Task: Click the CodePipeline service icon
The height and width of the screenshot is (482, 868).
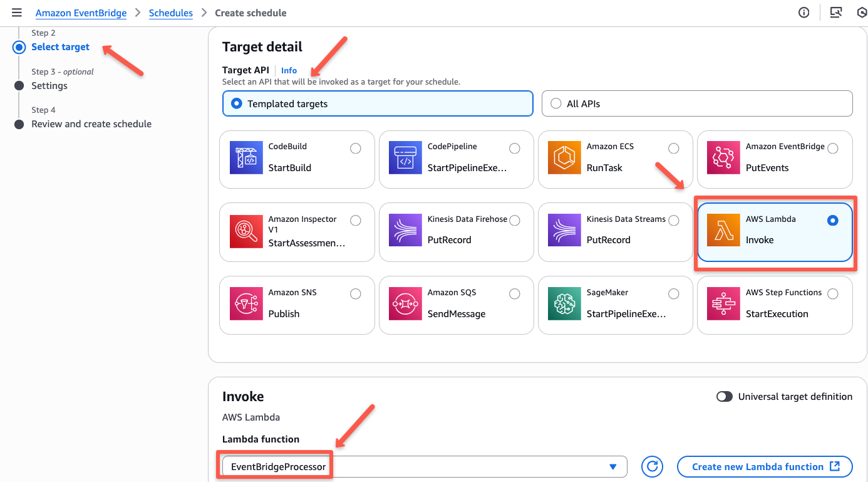Action: pyautogui.click(x=405, y=157)
